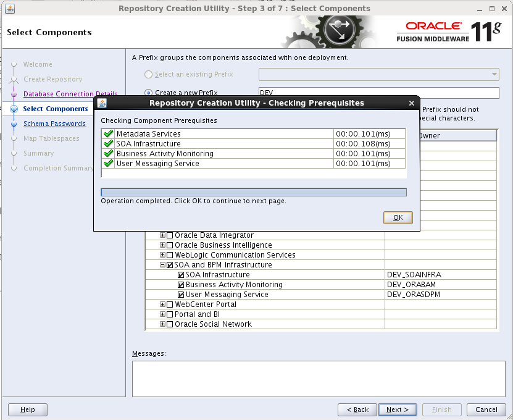This screenshot has height=420, width=513.
Task: Open the existing Prefix dropdown list
Action: tap(494, 75)
